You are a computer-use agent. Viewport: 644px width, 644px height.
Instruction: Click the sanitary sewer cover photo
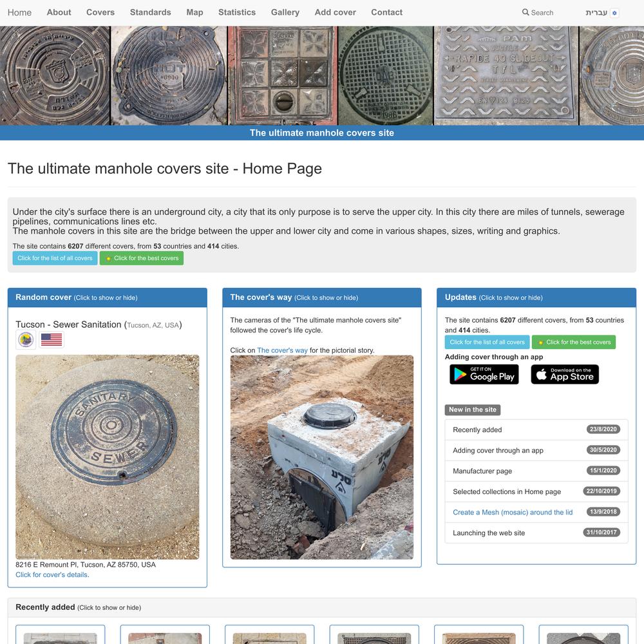point(107,457)
